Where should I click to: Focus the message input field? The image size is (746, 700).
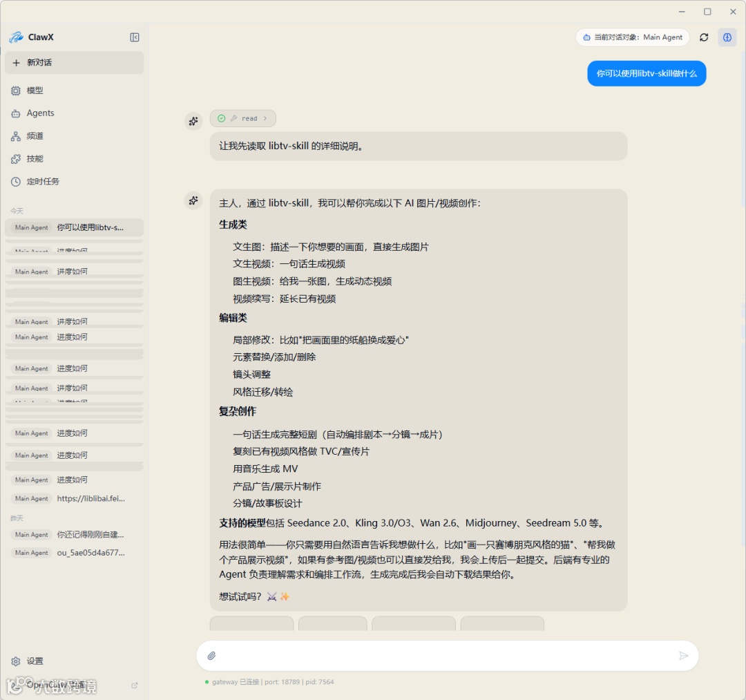(447, 655)
